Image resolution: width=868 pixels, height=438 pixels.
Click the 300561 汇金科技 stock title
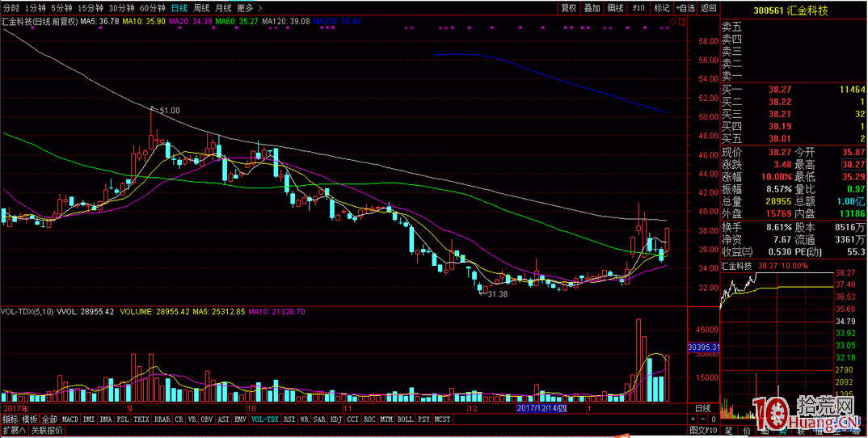(x=791, y=11)
